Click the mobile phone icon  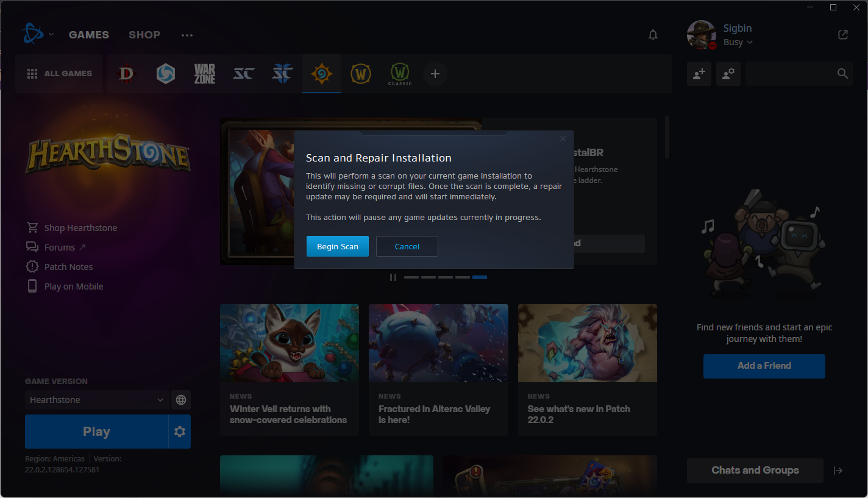tap(32, 286)
